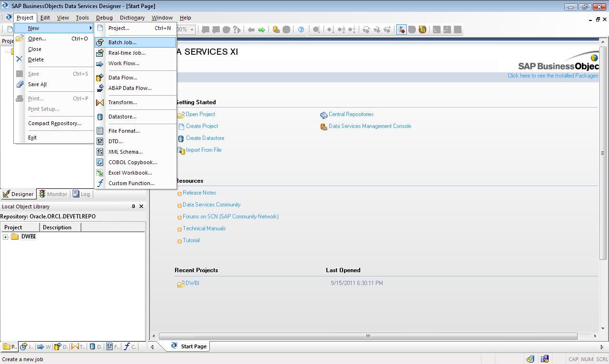Select Data Flow menu entry
609x364 pixels.
[x=136, y=78]
